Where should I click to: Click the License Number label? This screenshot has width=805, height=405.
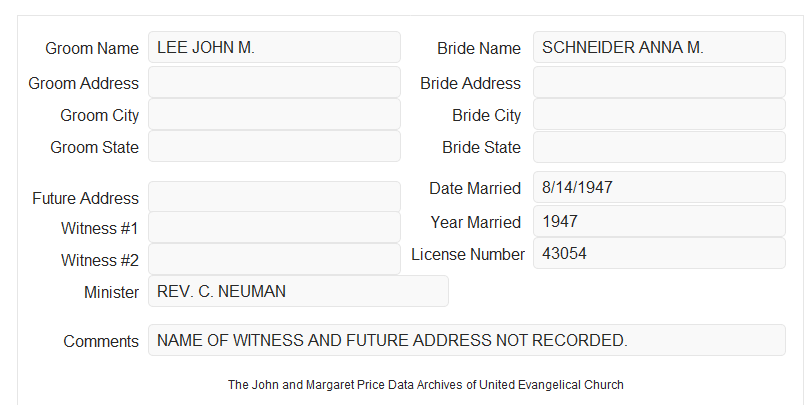coord(468,255)
